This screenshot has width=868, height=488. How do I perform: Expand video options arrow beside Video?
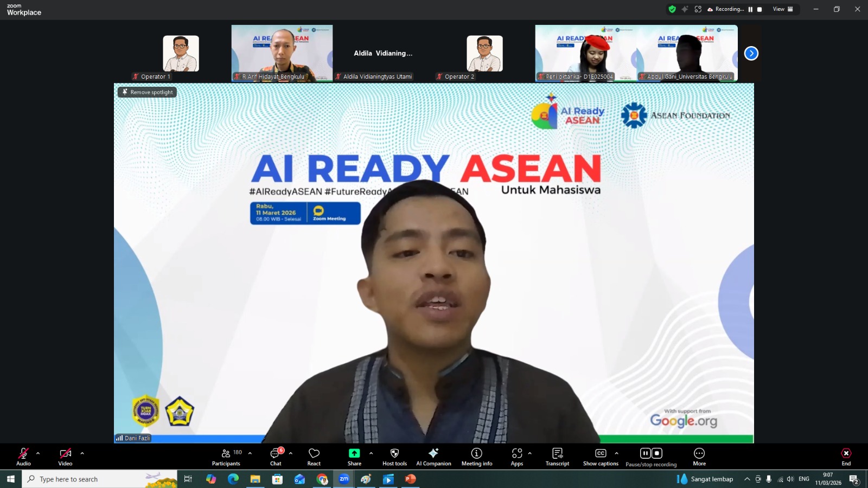point(82,453)
